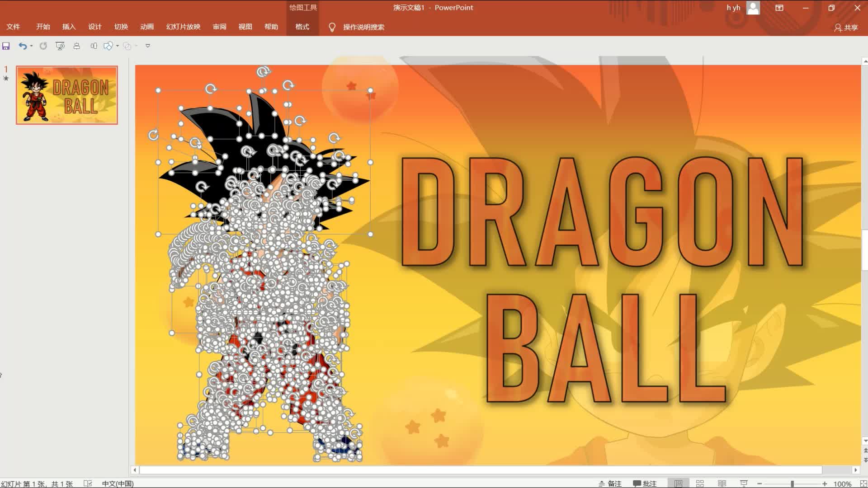Undo the last action

(x=22, y=46)
